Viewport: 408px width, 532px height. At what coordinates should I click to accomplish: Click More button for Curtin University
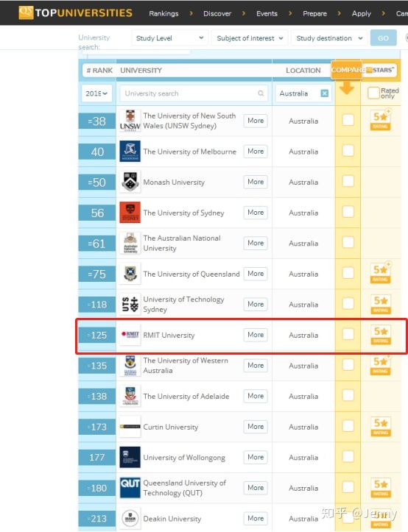pos(256,427)
